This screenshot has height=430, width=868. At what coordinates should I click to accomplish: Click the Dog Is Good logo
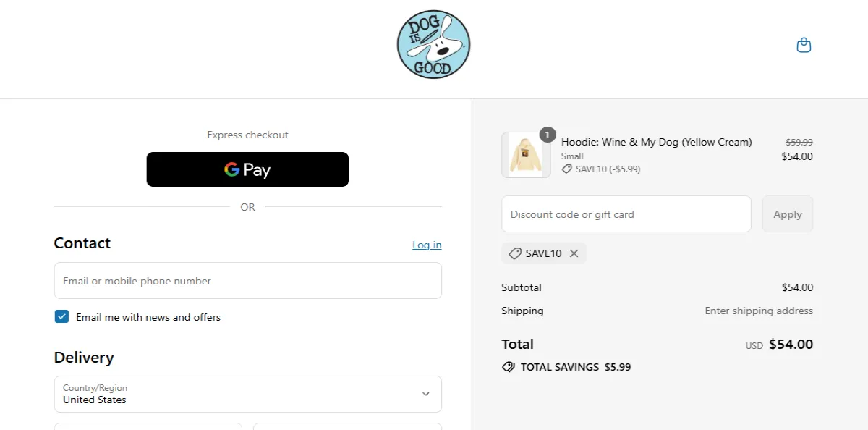[x=433, y=44]
